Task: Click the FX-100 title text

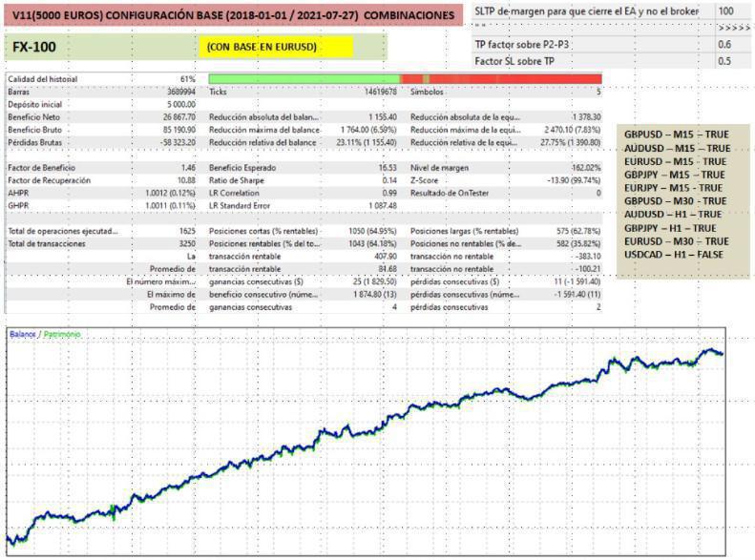Action: click(x=34, y=47)
